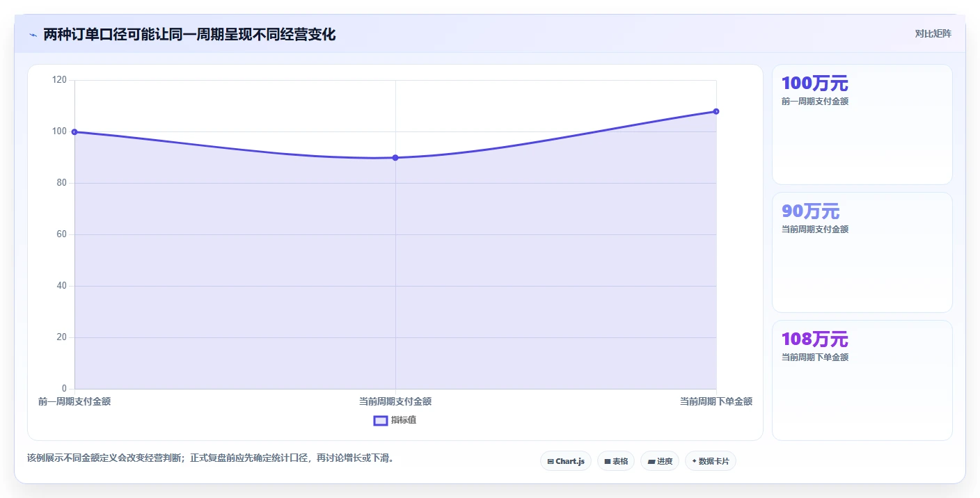
Task: Click the Chart.js tag icon
Action: click(551, 461)
